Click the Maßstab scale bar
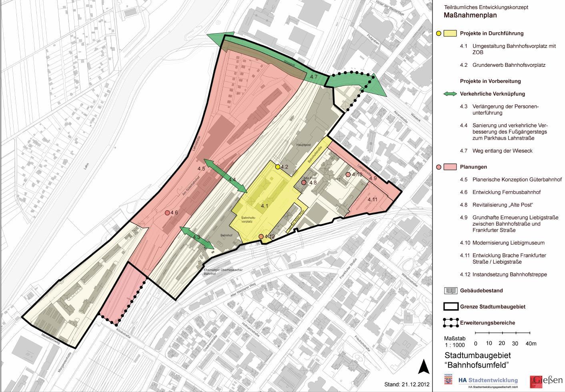 pyautogui.click(x=503, y=333)
